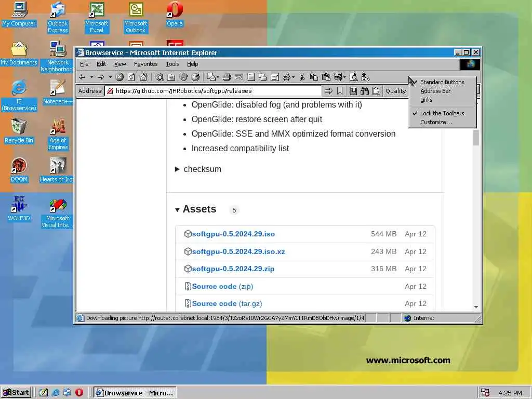Open the Edit menu
The image size is (532, 399).
[101, 64]
